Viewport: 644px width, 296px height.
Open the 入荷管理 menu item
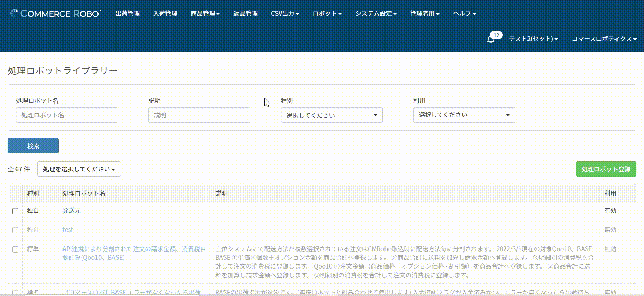point(165,13)
